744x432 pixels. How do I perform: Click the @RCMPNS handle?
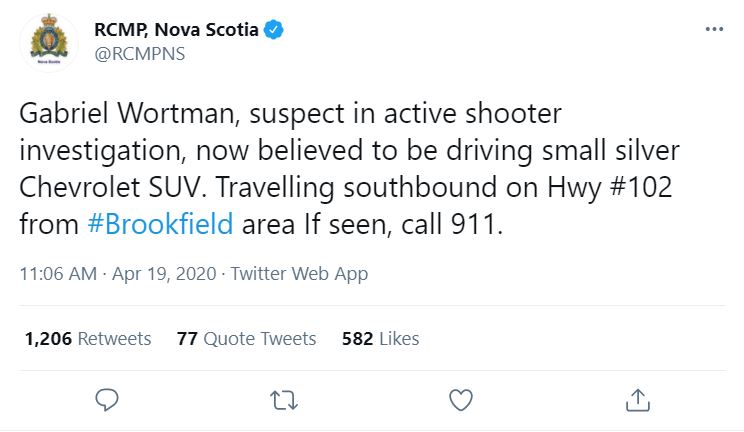tap(140, 53)
